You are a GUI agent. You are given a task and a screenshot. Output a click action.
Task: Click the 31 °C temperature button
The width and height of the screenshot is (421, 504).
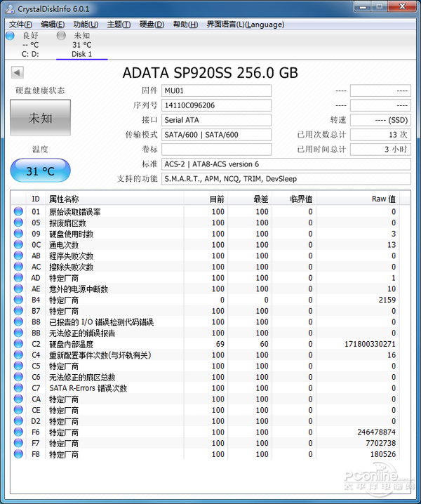40,171
